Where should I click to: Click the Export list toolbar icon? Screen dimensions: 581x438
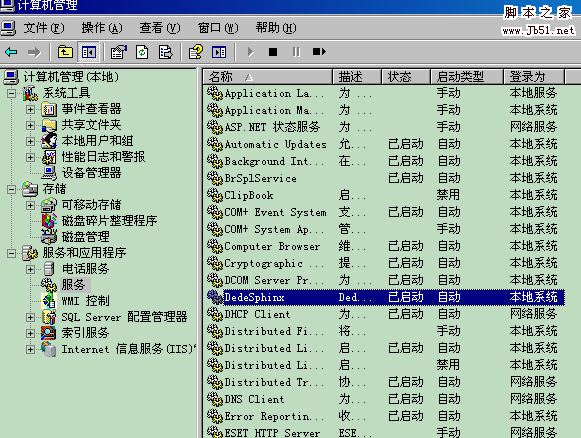pyautogui.click(x=165, y=52)
